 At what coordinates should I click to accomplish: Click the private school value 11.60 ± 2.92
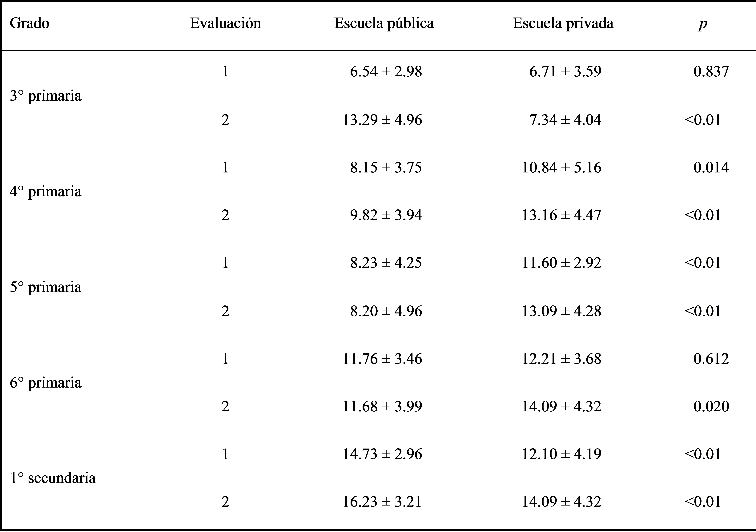[561, 263]
